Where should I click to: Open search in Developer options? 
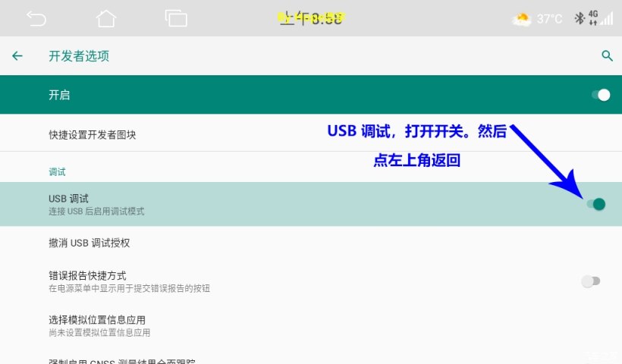pyautogui.click(x=607, y=55)
